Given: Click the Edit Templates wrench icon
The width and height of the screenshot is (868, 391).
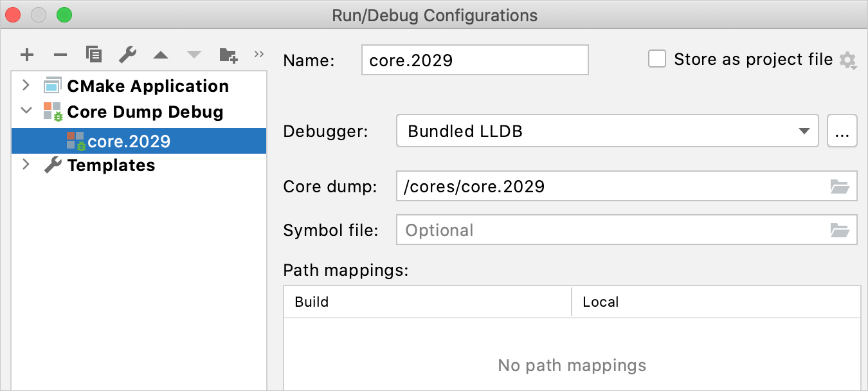Looking at the screenshot, I should coord(127,55).
